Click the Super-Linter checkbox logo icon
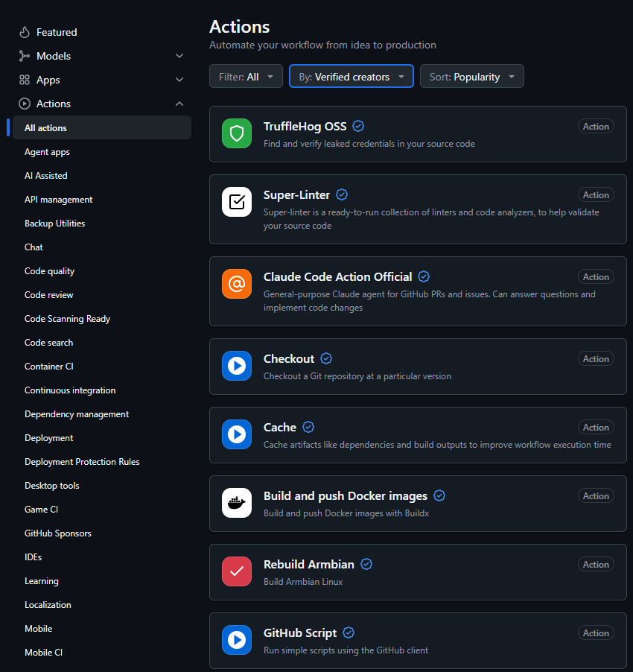Screen dimensions: 633x672 237,202
